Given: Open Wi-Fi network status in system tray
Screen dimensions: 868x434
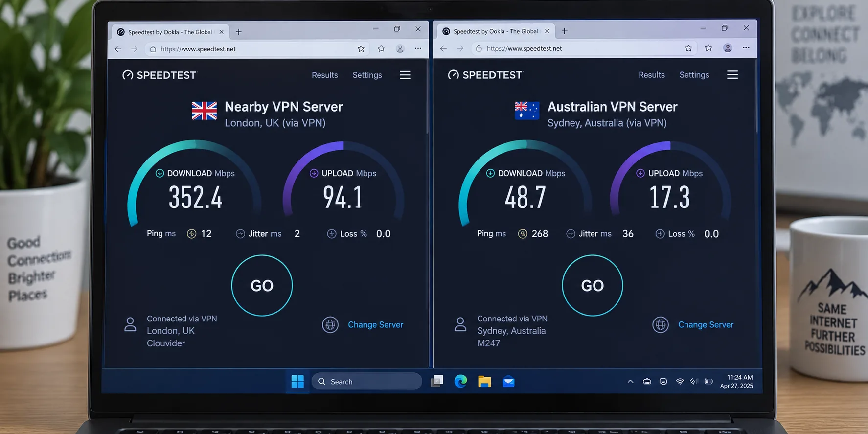Looking at the screenshot, I should tap(680, 382).
